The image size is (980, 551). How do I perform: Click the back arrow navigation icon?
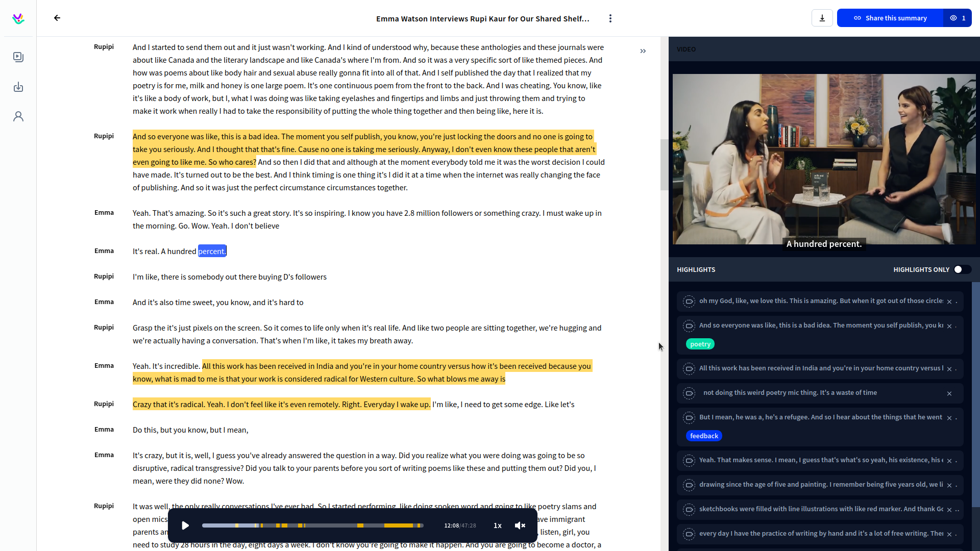click(x=57, y=18)
